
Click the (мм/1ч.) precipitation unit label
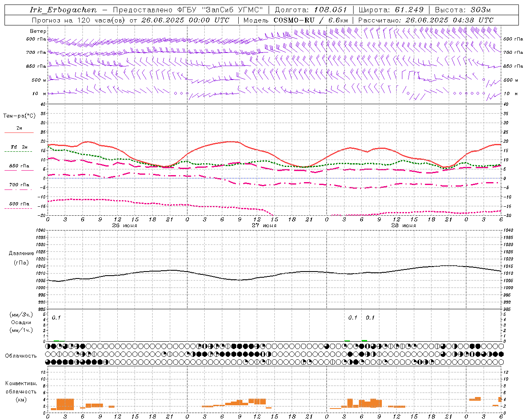click(x=21, y=330)
